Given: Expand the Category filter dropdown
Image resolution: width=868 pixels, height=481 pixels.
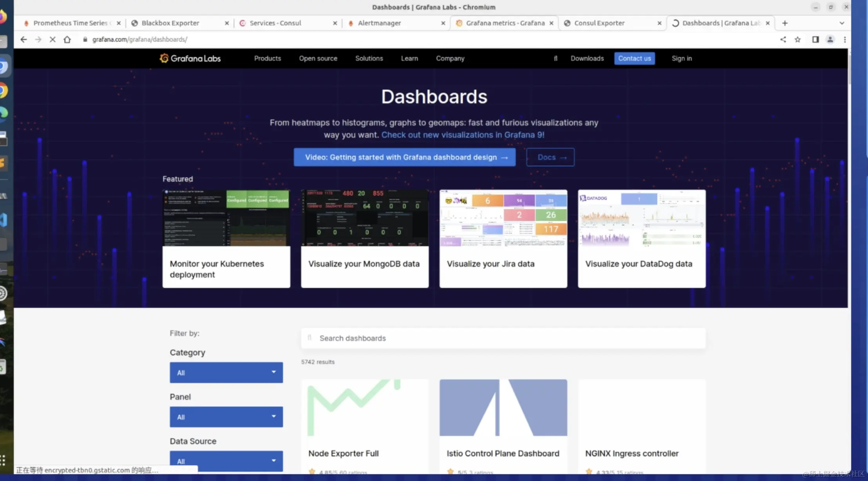Looking at the screenshot, I should click(x=226, y=373).
